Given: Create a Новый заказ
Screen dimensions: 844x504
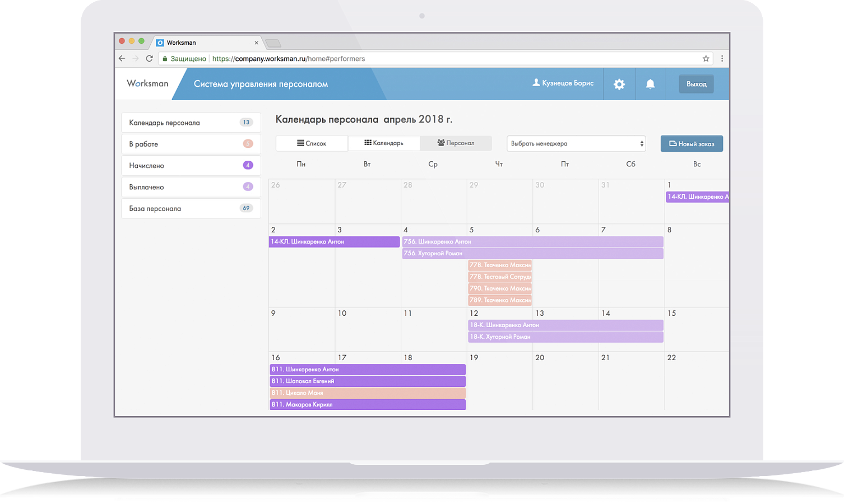Looking at the screenshot, I should point(692,143).
